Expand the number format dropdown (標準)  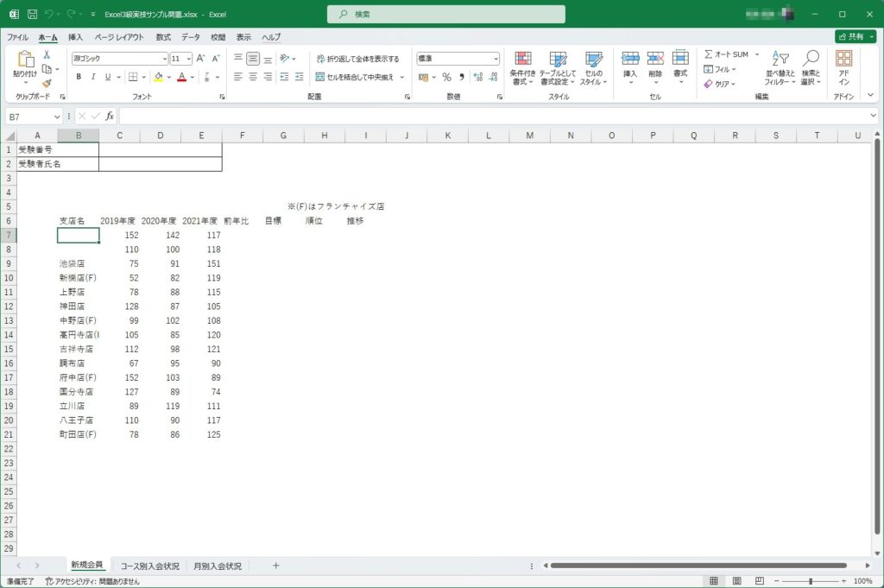496,59
